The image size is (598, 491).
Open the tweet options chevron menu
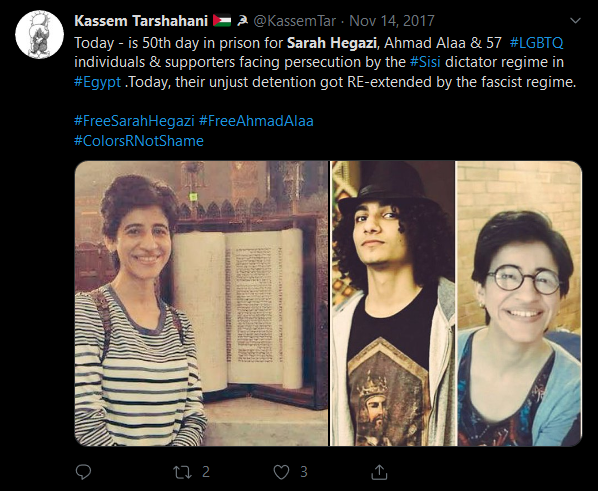(575, 21)
